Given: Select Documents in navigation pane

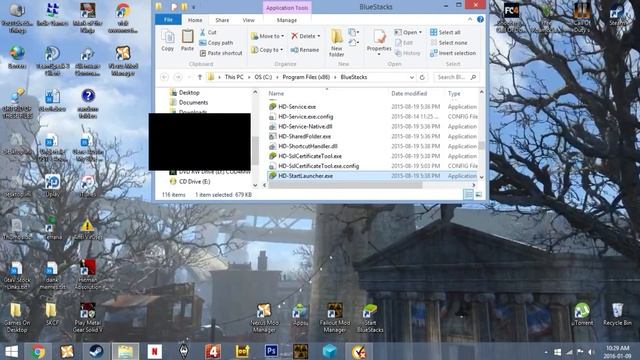Looking at the screenshot, I should [193, 102].
